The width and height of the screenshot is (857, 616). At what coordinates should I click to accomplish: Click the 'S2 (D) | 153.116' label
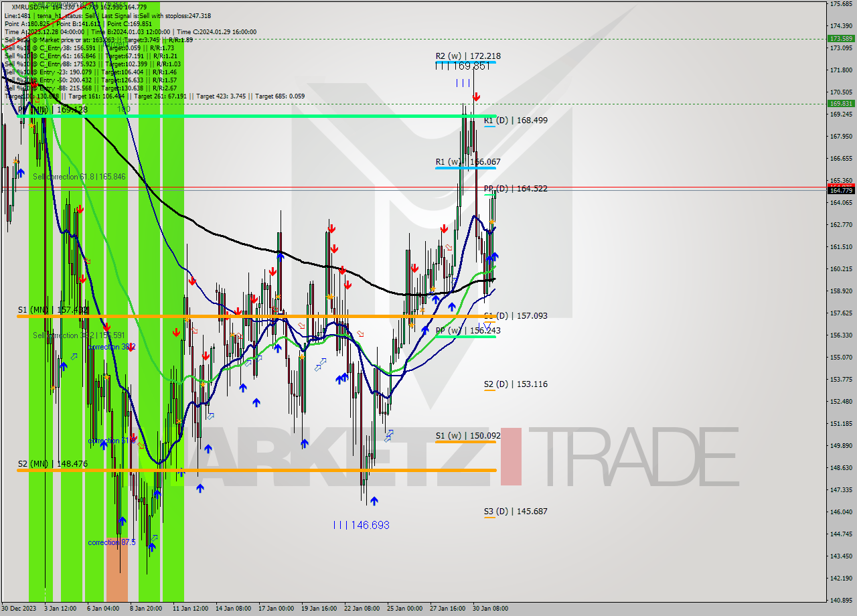click(516, 384)
